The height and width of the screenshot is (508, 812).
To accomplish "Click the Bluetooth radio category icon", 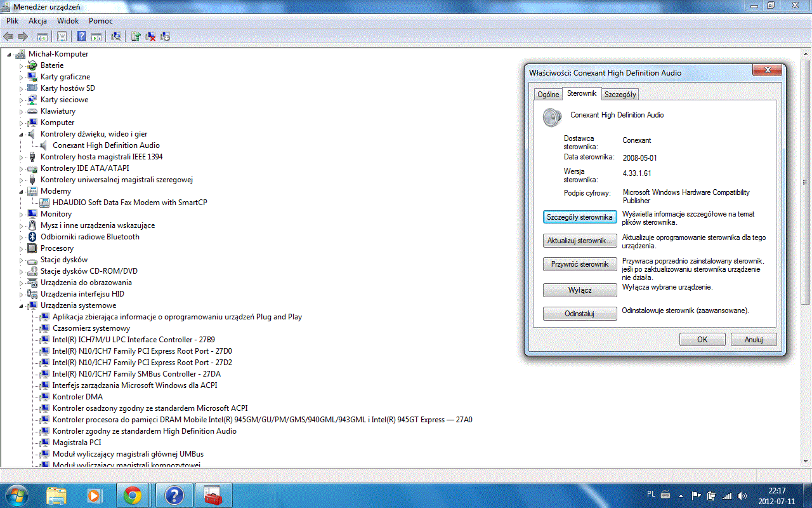I will [x=32, y=237].
